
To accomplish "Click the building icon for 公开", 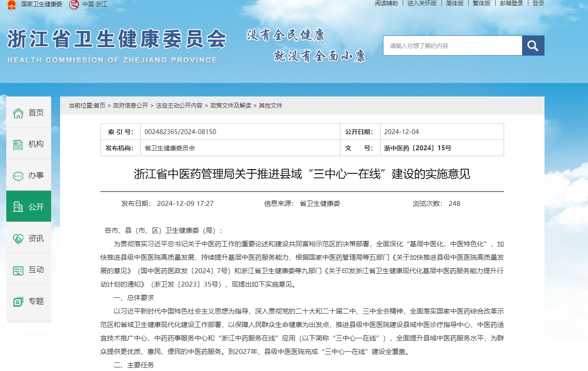I will click(x=18, y=207).
